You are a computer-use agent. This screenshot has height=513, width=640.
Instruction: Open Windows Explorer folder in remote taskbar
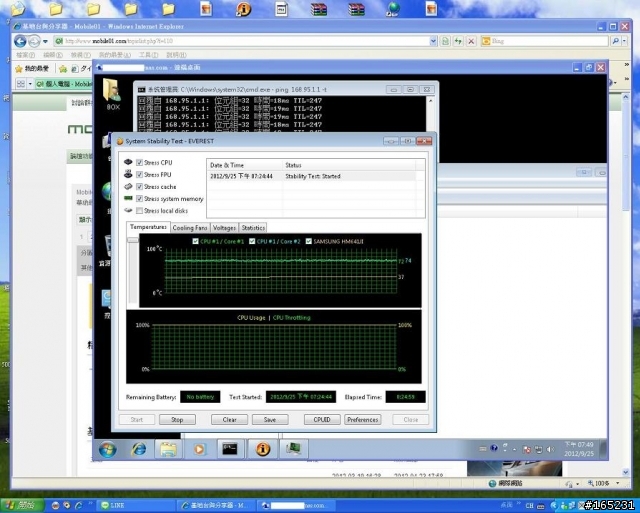point(168,449)
